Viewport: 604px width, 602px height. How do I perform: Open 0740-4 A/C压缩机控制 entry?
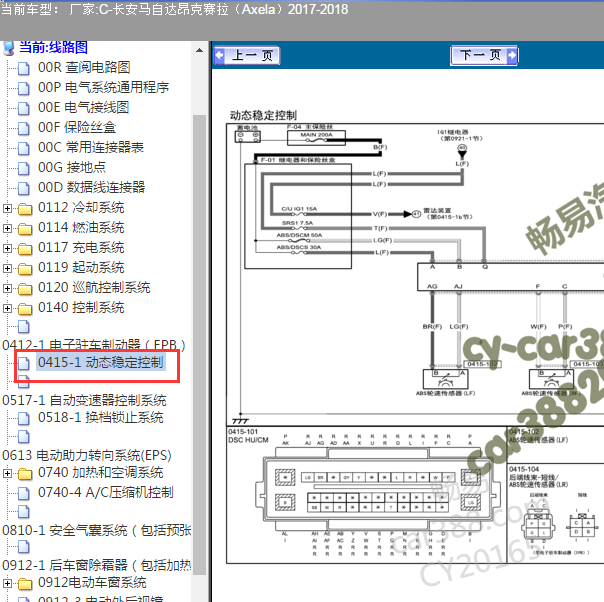pyautogui.click(x=106, y=493)
